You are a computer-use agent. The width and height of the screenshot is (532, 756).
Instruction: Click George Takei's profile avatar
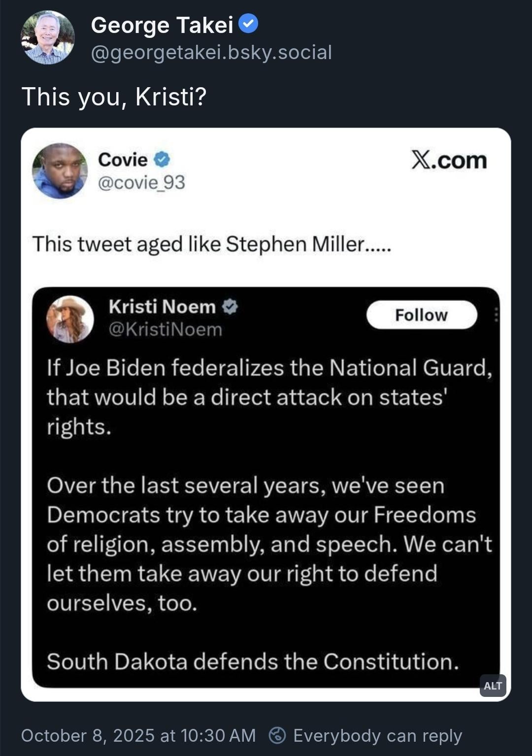click(x=48, y=37)
